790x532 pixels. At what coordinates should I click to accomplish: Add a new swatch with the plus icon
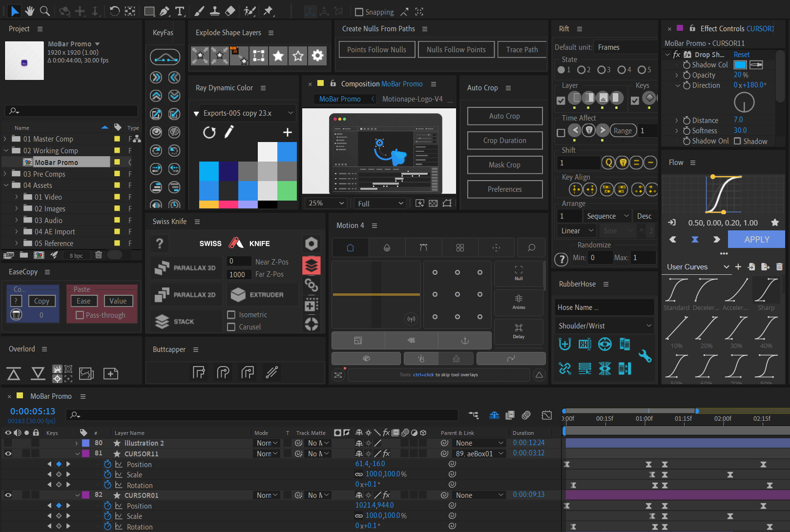pos(288,132)
